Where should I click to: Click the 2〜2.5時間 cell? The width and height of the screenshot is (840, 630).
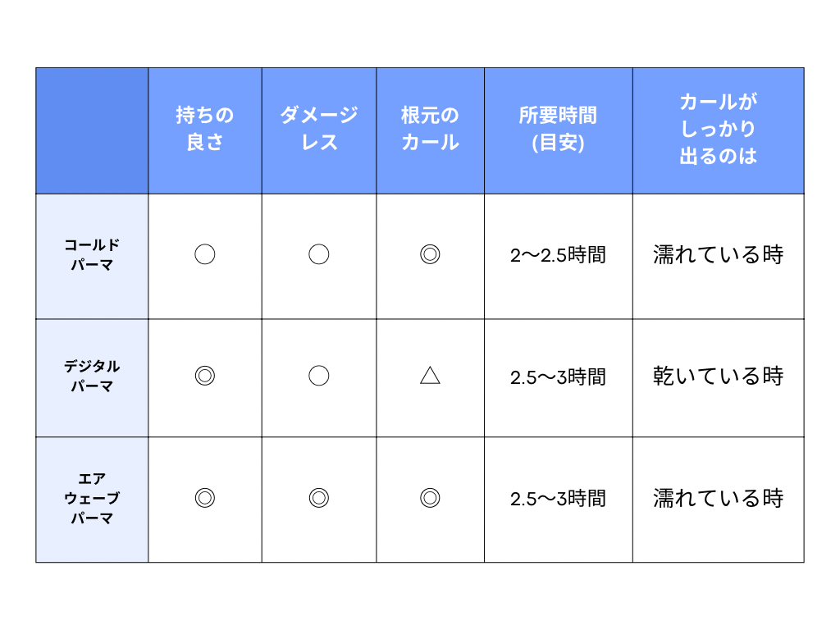[558, 256]
